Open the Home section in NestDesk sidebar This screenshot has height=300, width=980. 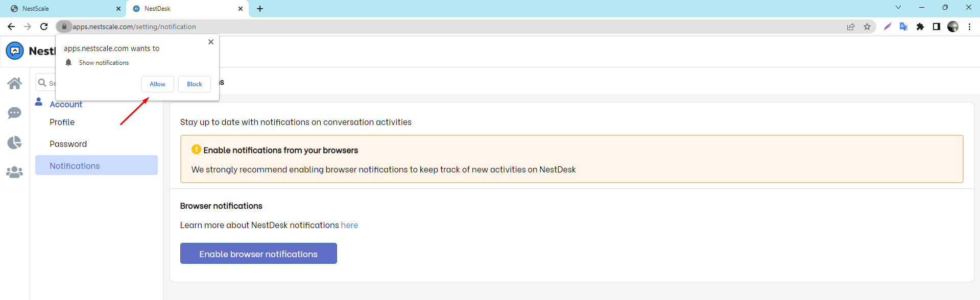14,83
